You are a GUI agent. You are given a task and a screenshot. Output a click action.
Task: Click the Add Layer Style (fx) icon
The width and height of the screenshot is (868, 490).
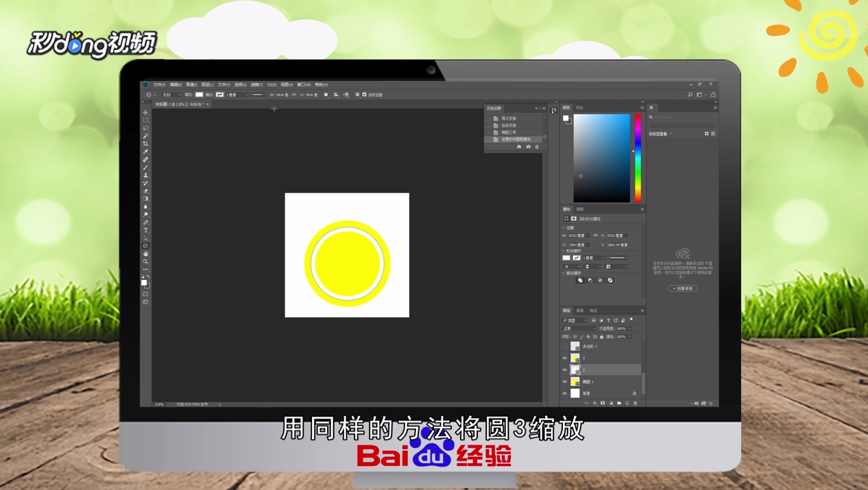pyautogui.click(x=594, y=403)
